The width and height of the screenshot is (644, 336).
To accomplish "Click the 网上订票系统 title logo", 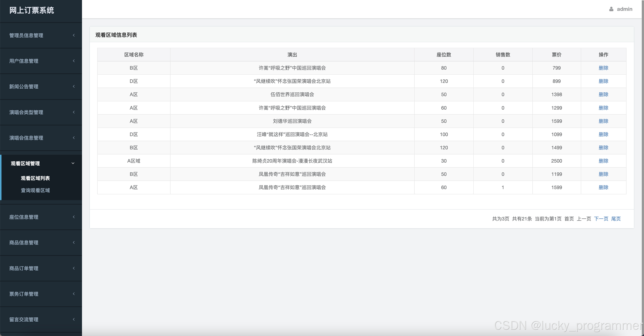I will [31, 10].
